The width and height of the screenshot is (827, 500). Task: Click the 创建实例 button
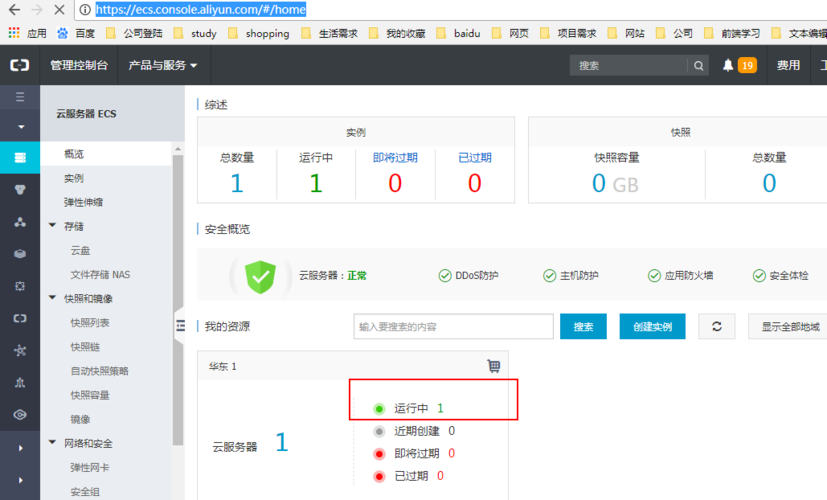pos(652,326)
